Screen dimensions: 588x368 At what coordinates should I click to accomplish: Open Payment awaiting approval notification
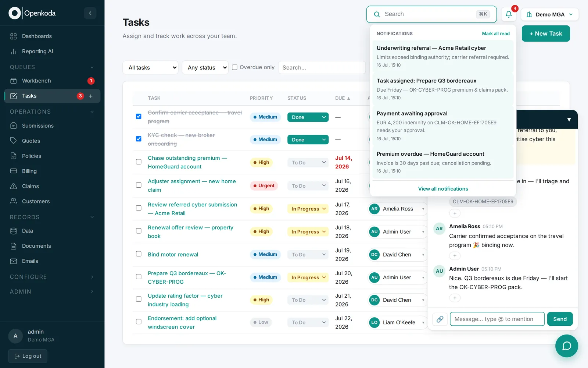pyautogui.click(x=443, y=125)
